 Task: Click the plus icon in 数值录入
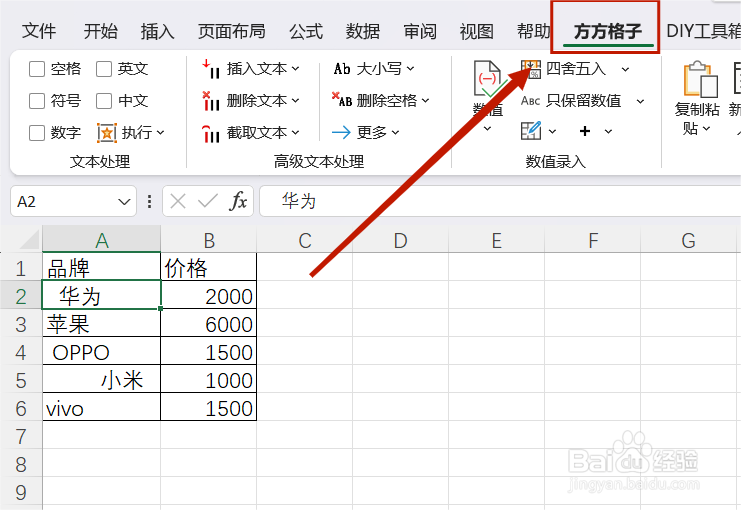coord(585,131)
